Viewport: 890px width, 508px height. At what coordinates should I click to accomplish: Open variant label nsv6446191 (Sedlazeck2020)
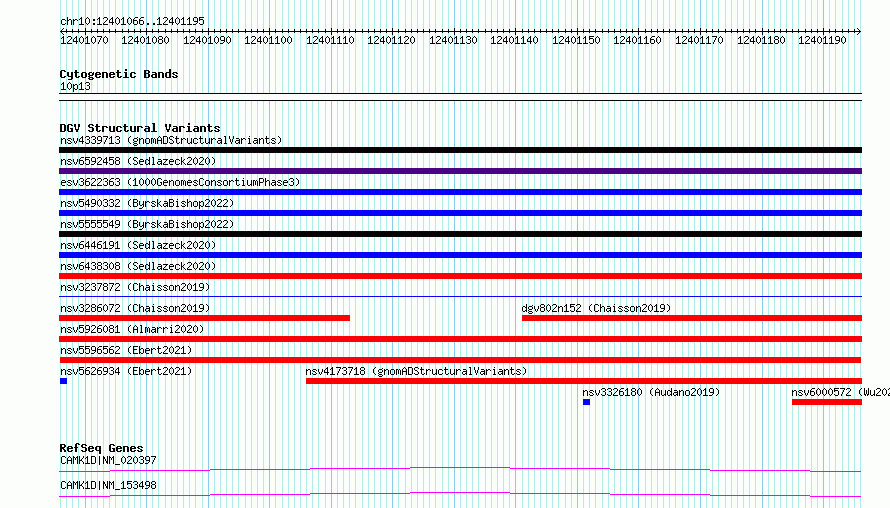(138, 245)
